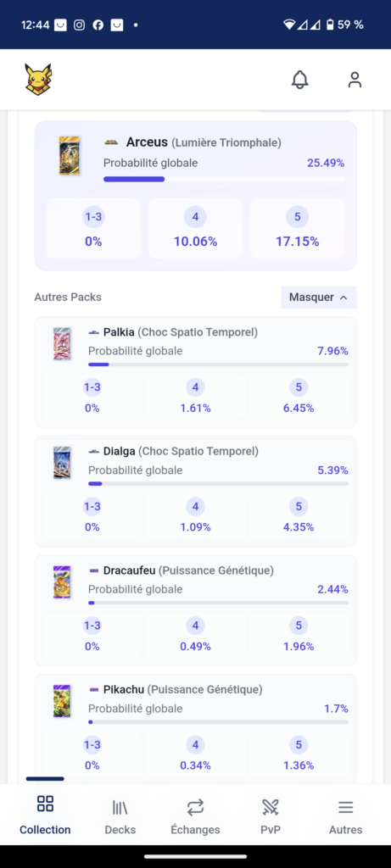Viewport: 391px width, 868px height.
Task: Tap the Palkia booster pack thumbnail
Action: (62, 344)
